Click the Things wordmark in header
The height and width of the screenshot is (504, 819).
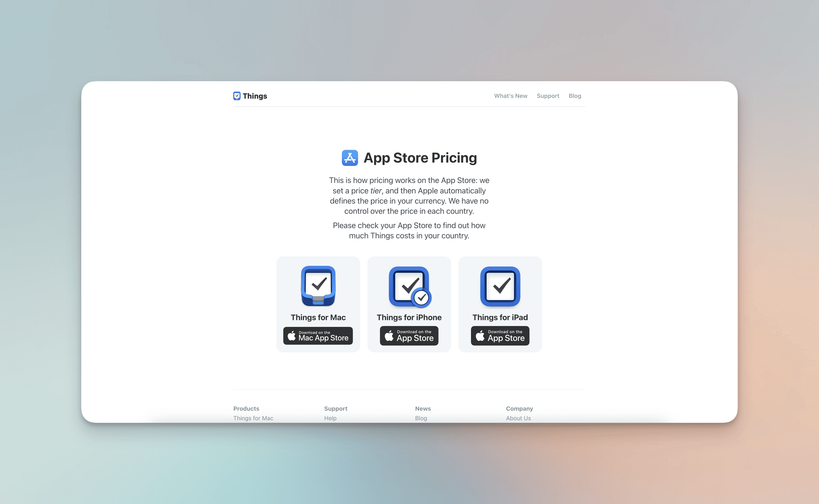[x=255, y=96]
